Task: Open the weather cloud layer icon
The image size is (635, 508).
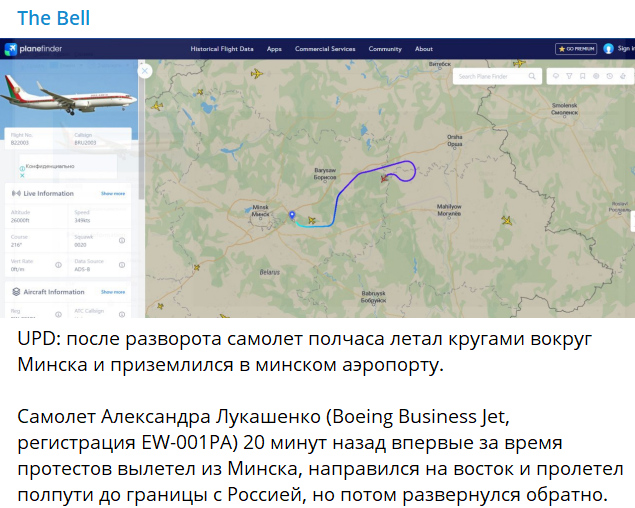Action: [x=556, y=76]
